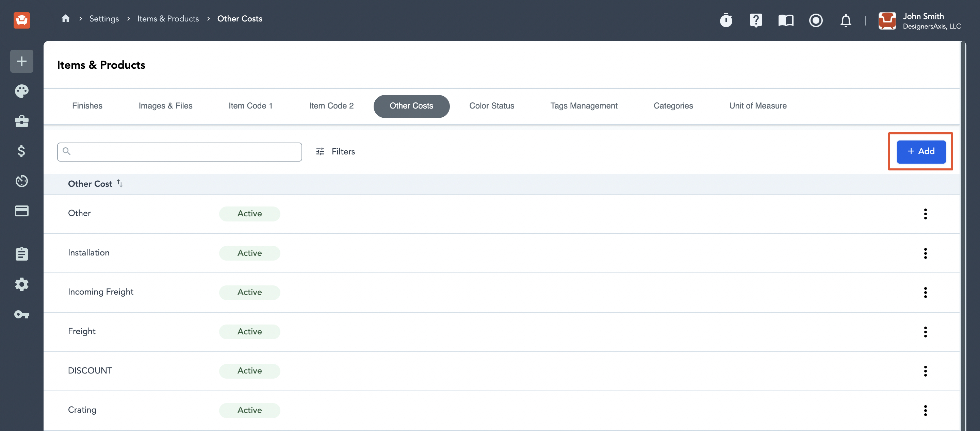Go to Settings breadcrumb link
980x431 pixels.
[104, 18]
